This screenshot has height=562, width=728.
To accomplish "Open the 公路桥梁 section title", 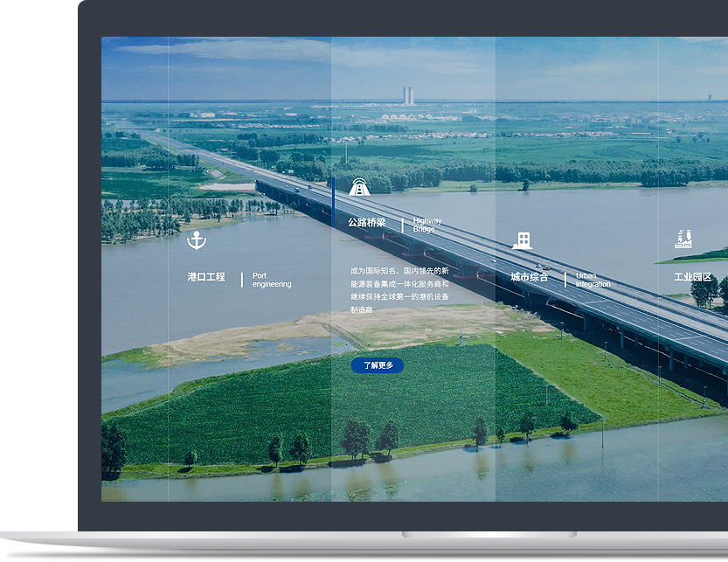I will (x=366, y=223).
